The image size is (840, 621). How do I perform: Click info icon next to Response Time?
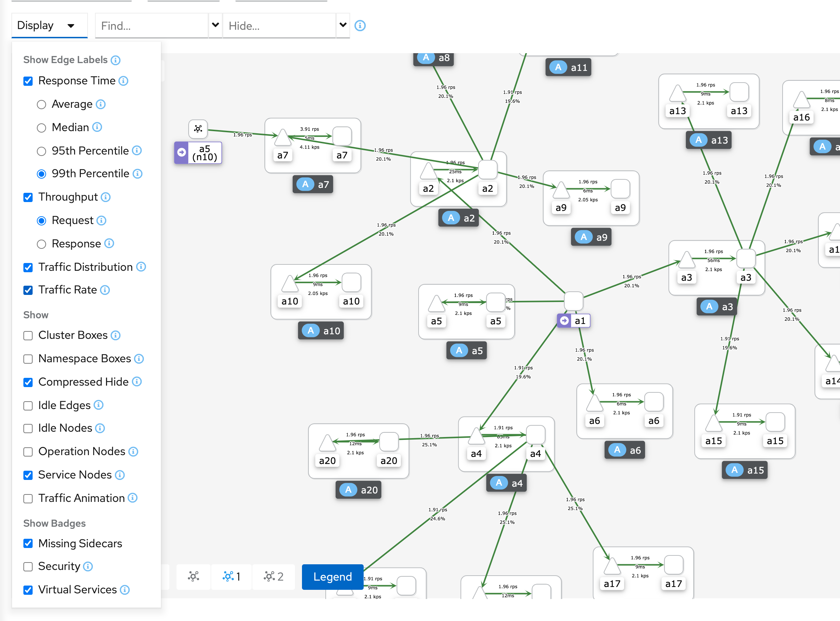point(123,81)
